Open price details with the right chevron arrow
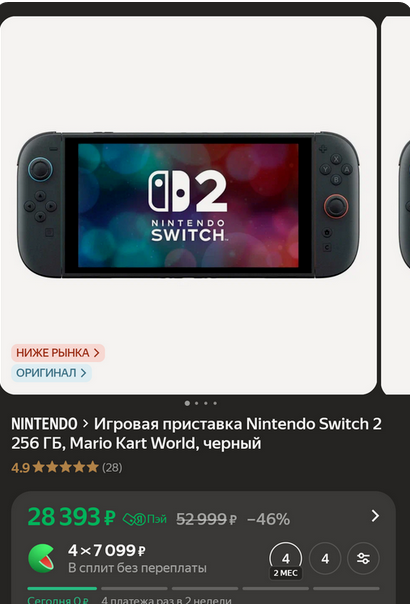Image resolution: width=410 pixels, height=604 pixels. point(375,516)
